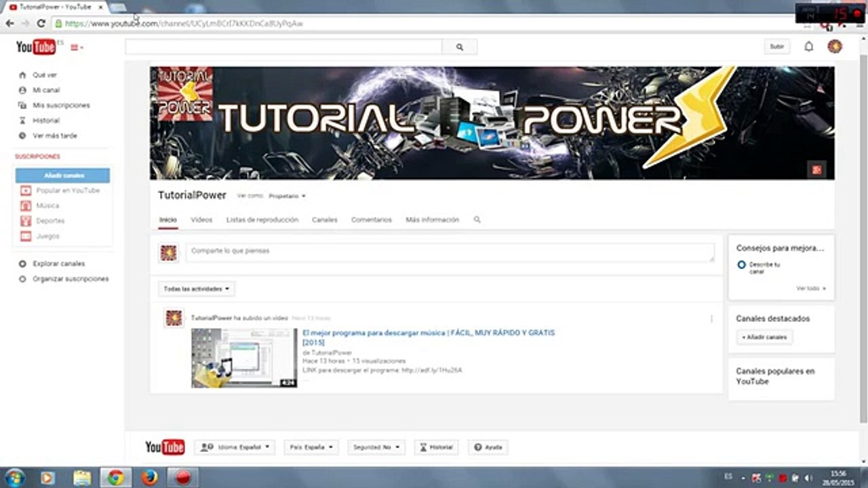Switch to the Vídeos tab
The image size is (868, 488).
pyautogui.click(x=201, y=220)
